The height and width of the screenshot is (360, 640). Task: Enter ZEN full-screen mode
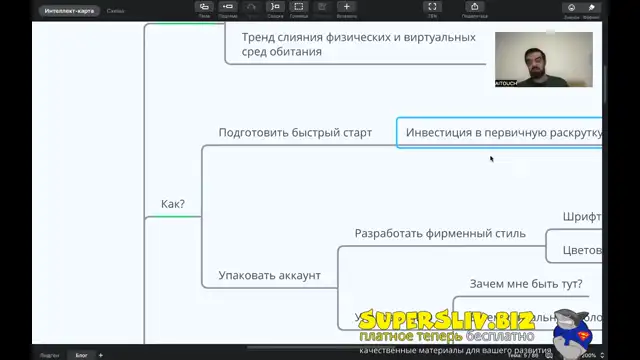[432, 7]
